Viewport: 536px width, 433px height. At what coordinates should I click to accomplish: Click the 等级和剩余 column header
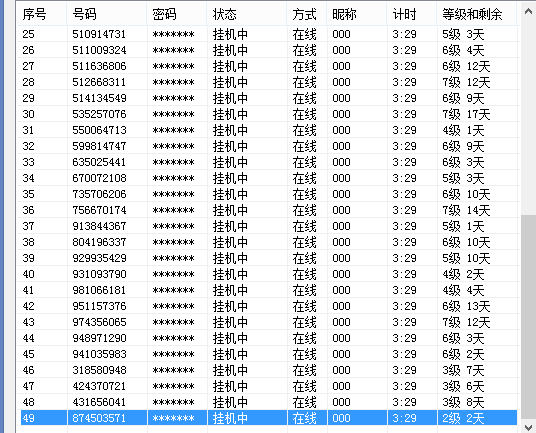click(477, 14)
